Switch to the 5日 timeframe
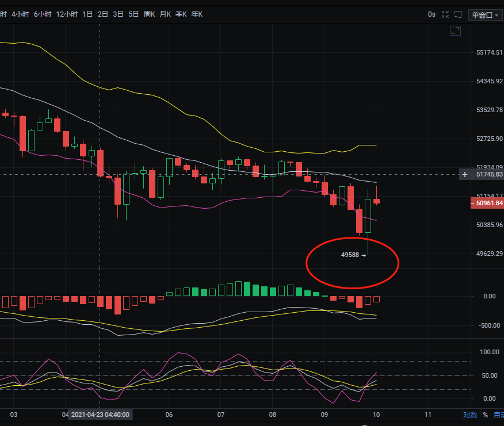This screenshot has width=504, height=426. coord(133,14)
